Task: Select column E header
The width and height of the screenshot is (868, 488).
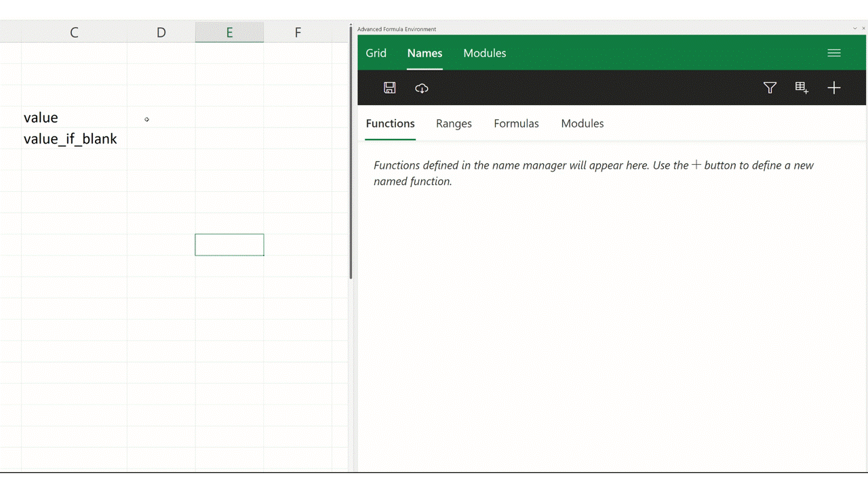Action: 229,32
